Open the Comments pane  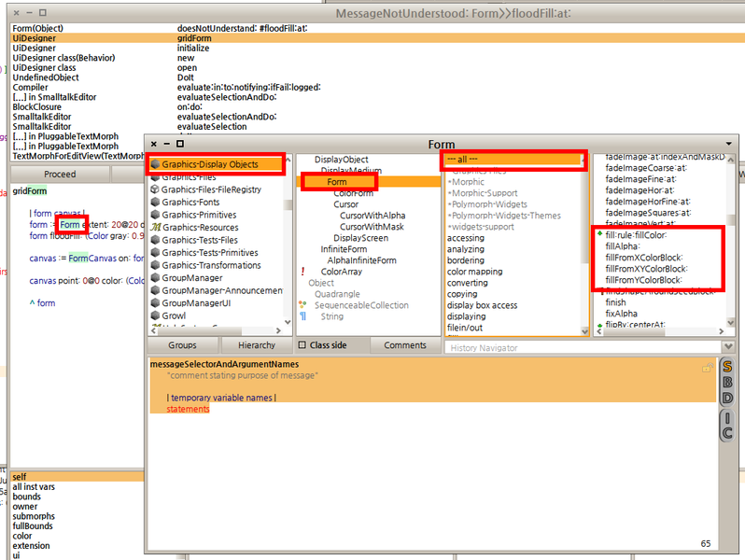404,345
